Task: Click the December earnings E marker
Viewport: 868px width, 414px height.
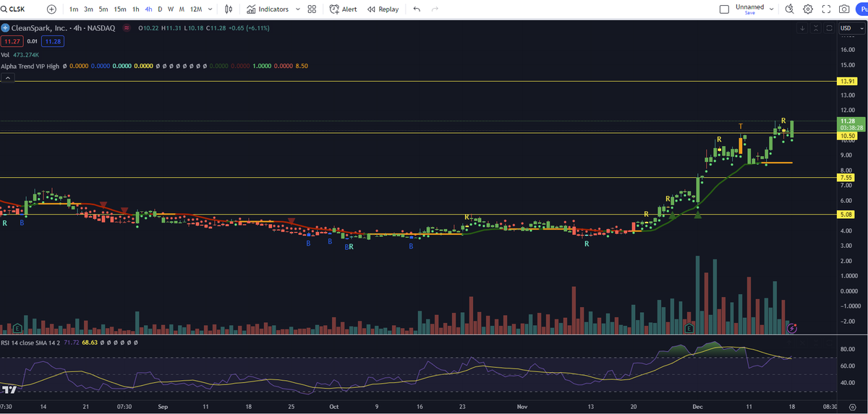Action: pyautogui.click(x=689, y=328)
